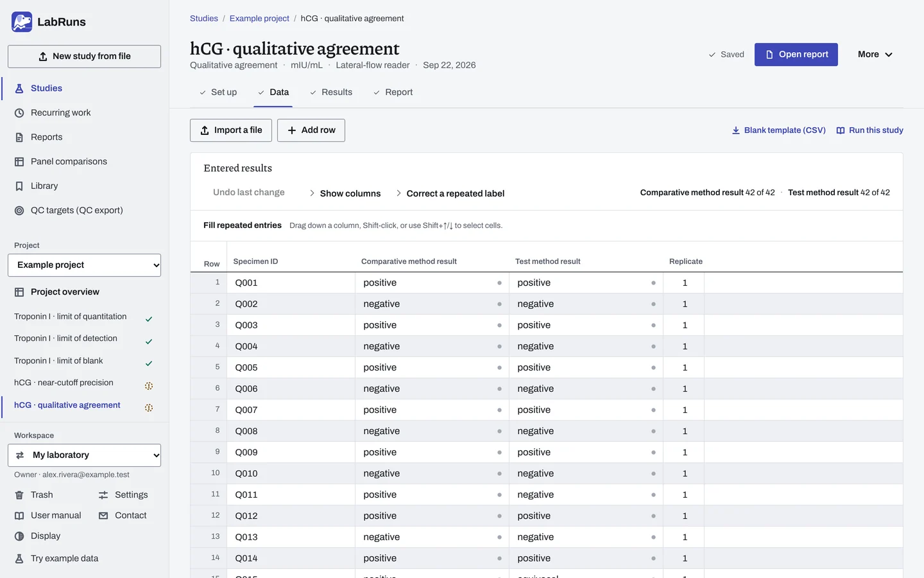Select the Data tab
Viewport: 924px width, 578px height.
(273, 92)
